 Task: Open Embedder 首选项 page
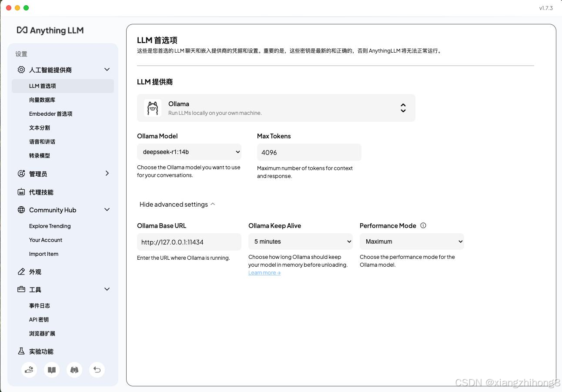point(51,114)
